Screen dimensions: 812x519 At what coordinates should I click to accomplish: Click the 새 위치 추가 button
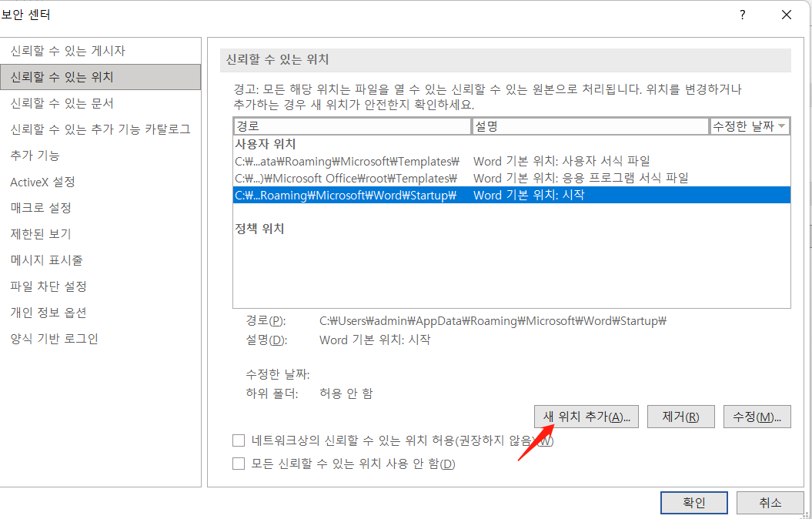586,416
